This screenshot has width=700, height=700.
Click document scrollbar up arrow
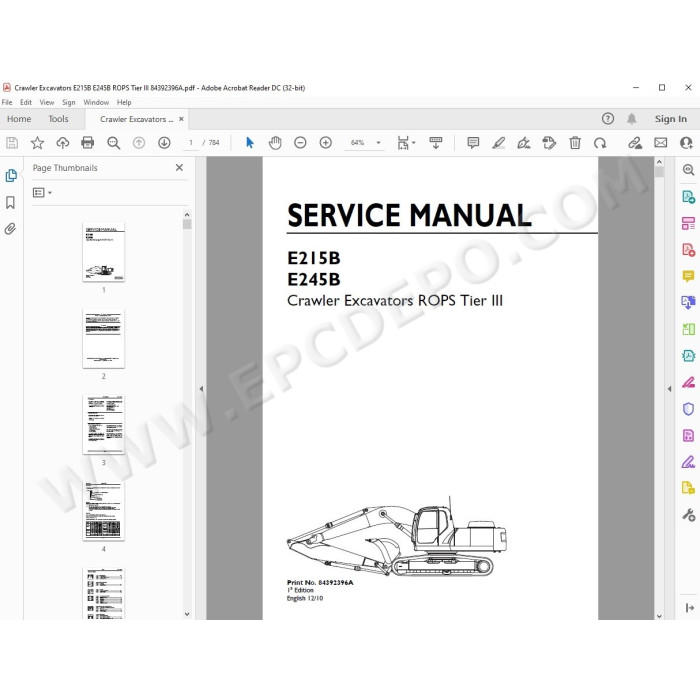[659, 161]
